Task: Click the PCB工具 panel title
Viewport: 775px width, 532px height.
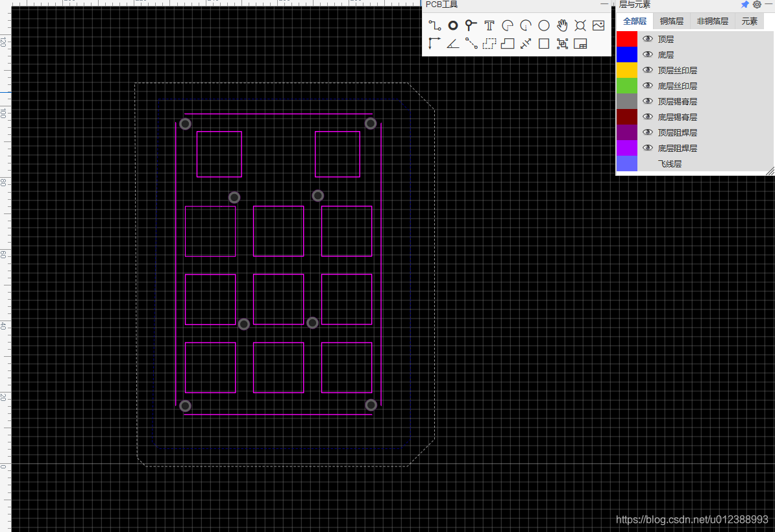Action: tap(441, 5)
